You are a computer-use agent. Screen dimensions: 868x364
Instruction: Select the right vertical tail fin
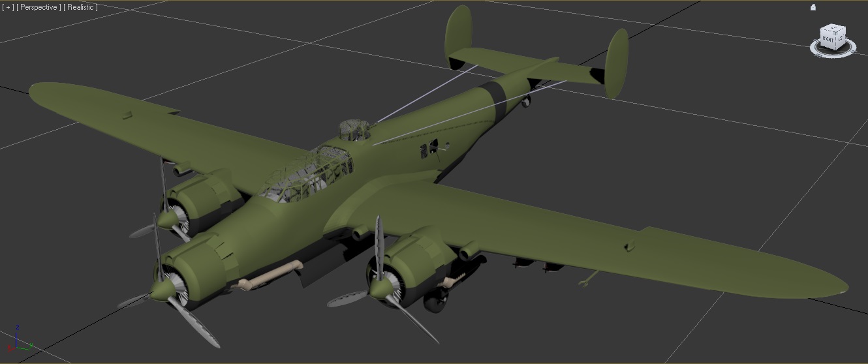pos(616,63)
